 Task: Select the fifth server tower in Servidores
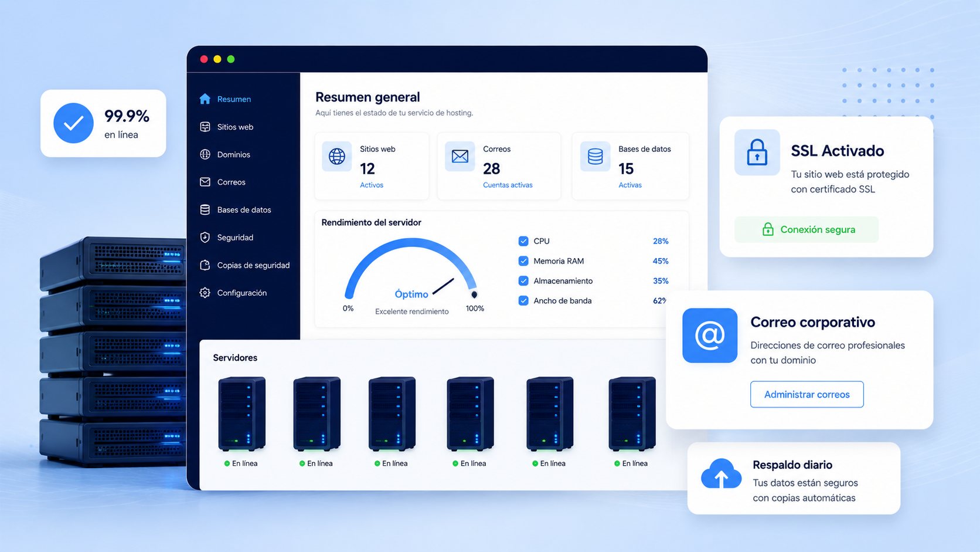click(x=550, y=414)
